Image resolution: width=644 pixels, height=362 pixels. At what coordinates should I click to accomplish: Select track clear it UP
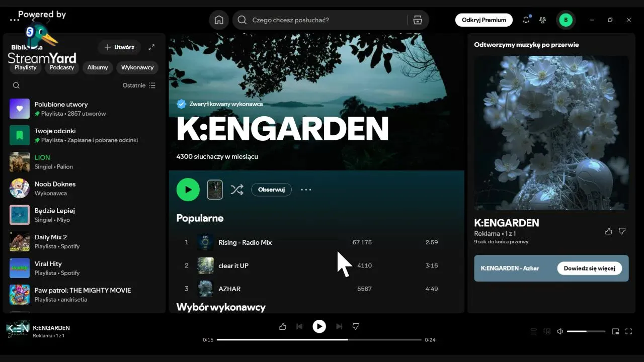[x=316, y=265]
